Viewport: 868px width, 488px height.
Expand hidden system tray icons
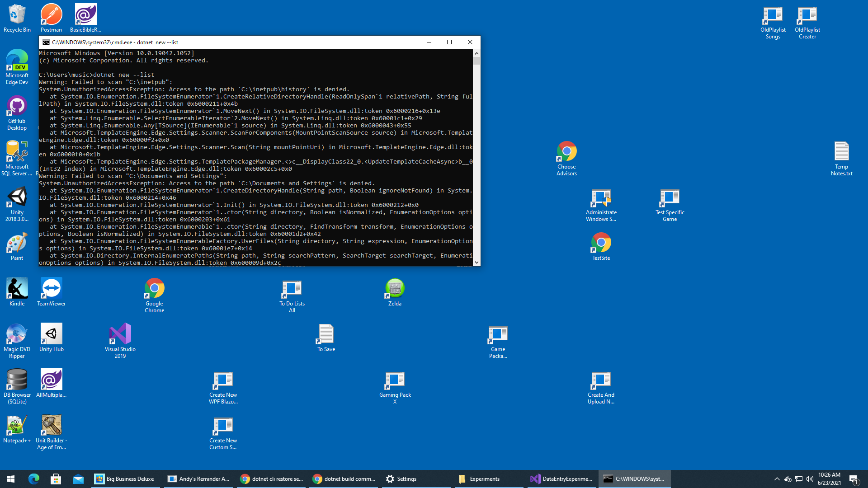[x=777, y=479]
